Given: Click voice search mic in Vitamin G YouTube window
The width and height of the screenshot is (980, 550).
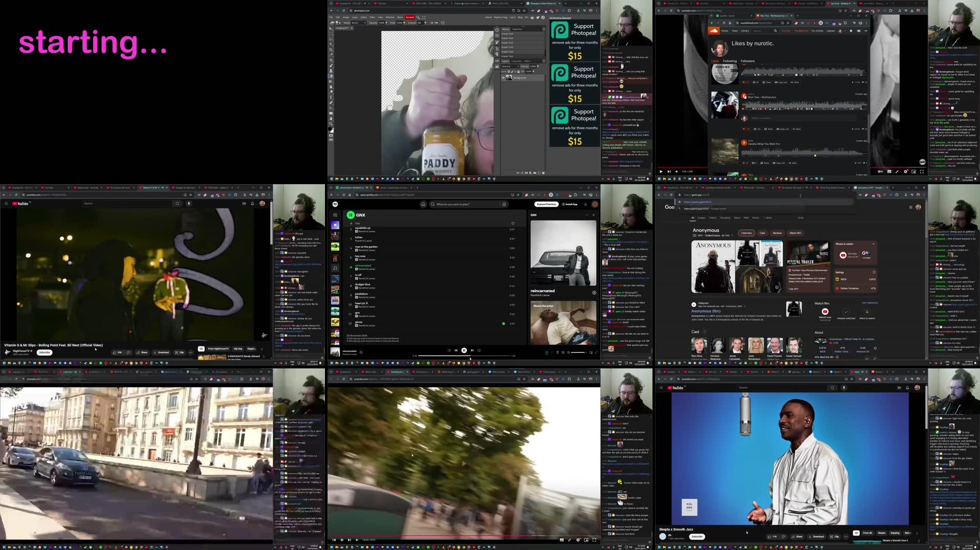Looking at the screenshot, I should coord(188,203).
